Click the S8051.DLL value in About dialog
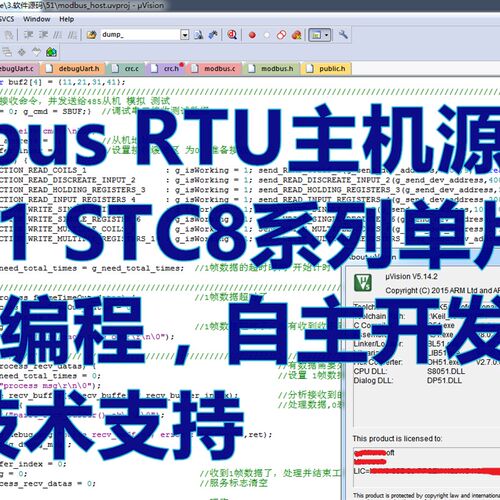The height and width of the screenshot is (500, 500). coord(446,371)
